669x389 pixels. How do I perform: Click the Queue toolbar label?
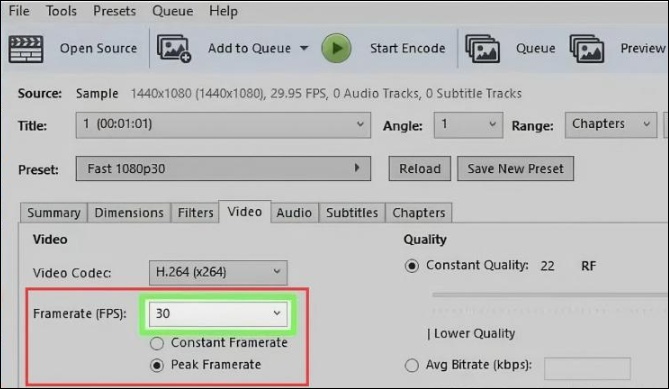click(535, 48)
